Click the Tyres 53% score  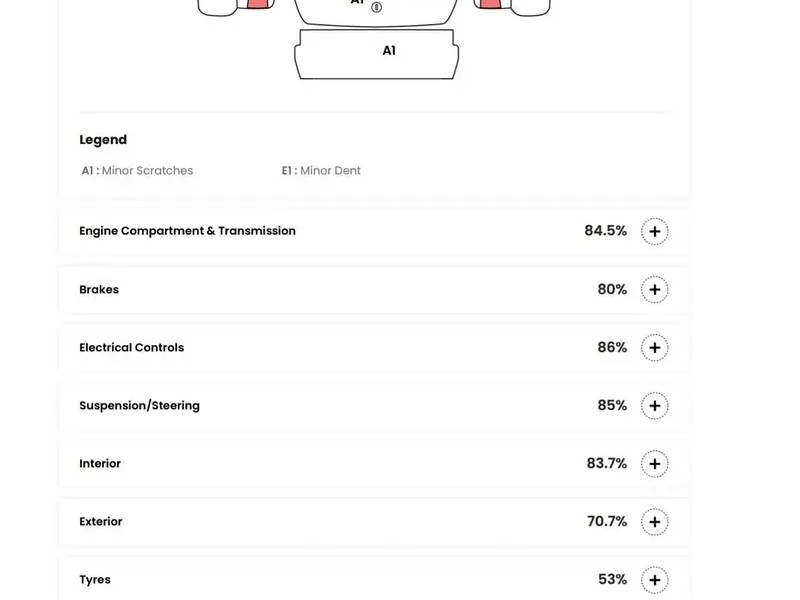612,580
